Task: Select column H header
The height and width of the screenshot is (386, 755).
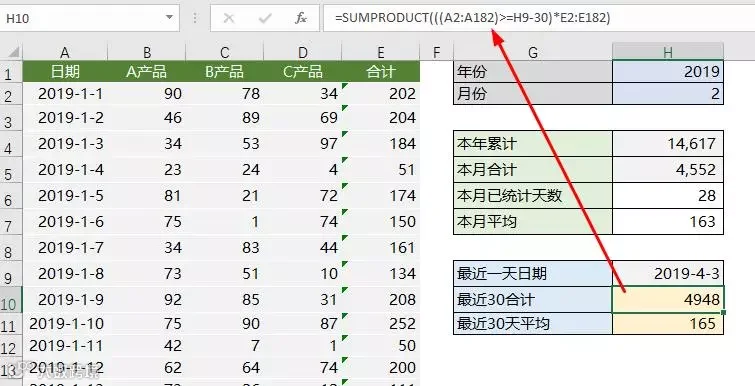Action: [668, 52]
